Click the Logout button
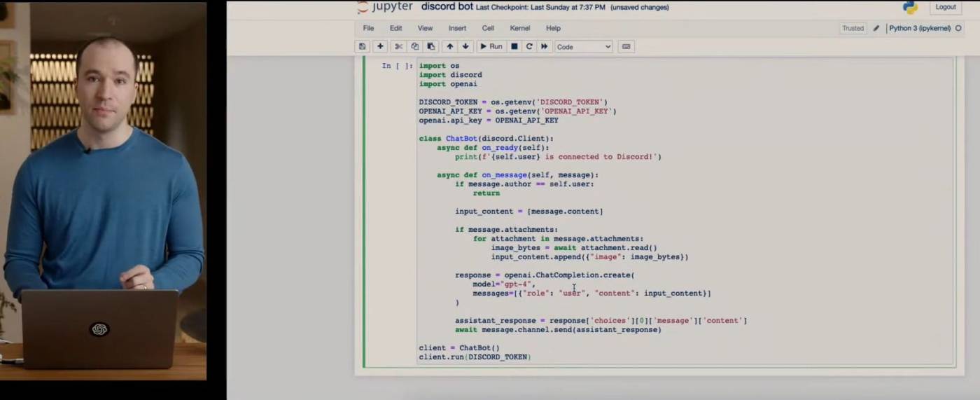The width and height of the screenshot is (980, 400). (x=945, y=7)
